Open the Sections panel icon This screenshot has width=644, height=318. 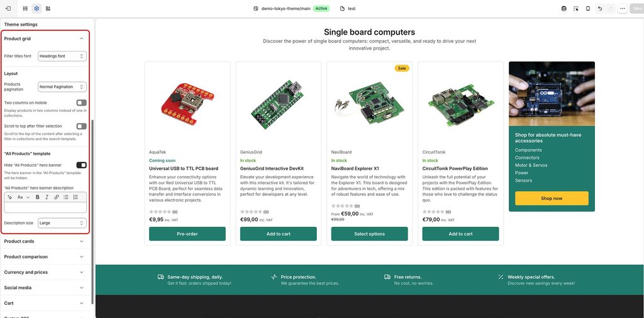(x=25, y=9)
